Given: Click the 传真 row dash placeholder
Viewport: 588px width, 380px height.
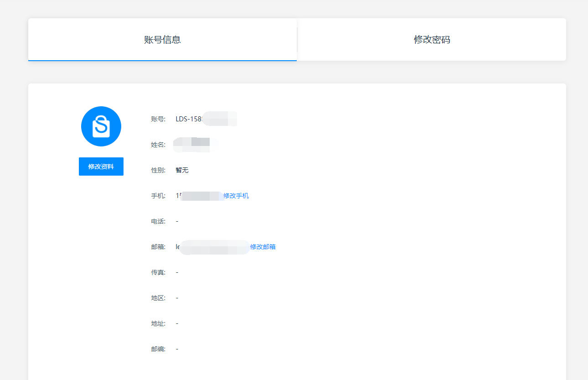Looking at the screenshot, I should pyautogui.click(x=177, y=272).
